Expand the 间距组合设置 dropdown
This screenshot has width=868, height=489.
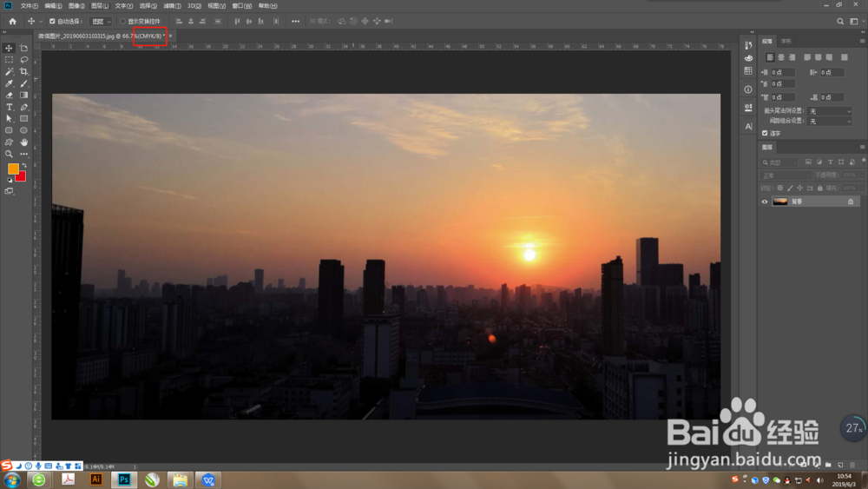tap(829, 122)
